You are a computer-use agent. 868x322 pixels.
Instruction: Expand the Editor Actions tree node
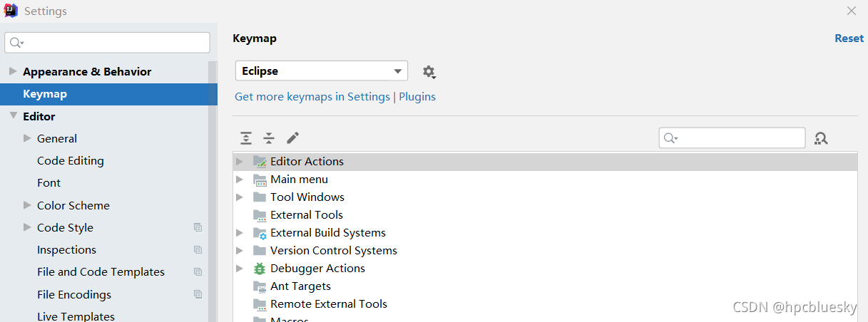(x=240, y=162)
